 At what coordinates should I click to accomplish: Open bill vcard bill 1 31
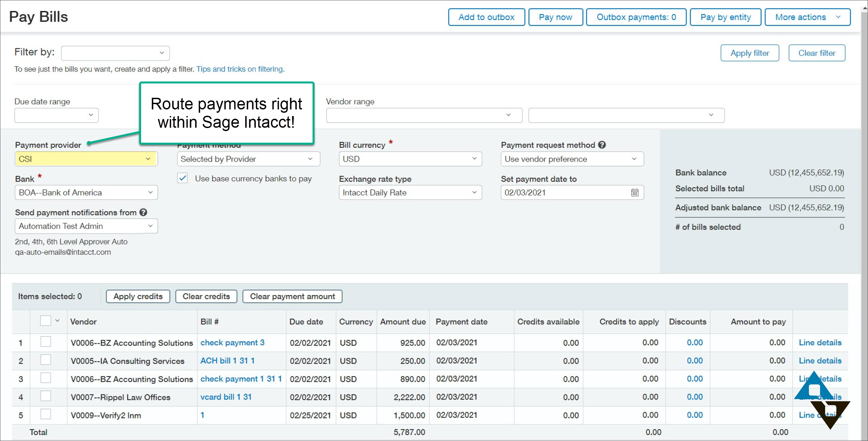(226, 397)
